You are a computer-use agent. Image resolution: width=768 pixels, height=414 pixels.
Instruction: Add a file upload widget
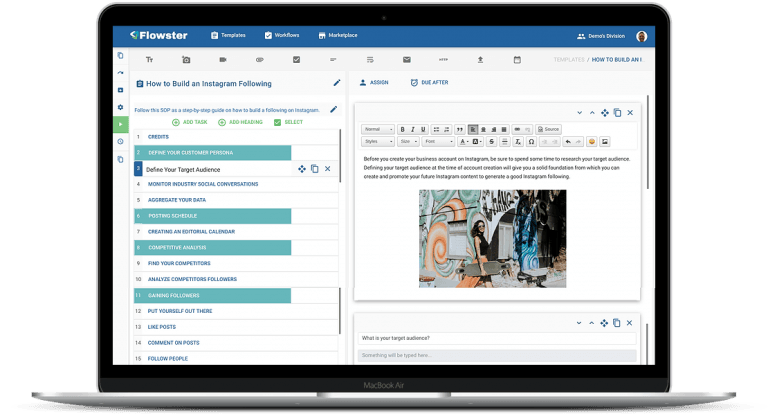pos(480,60)
